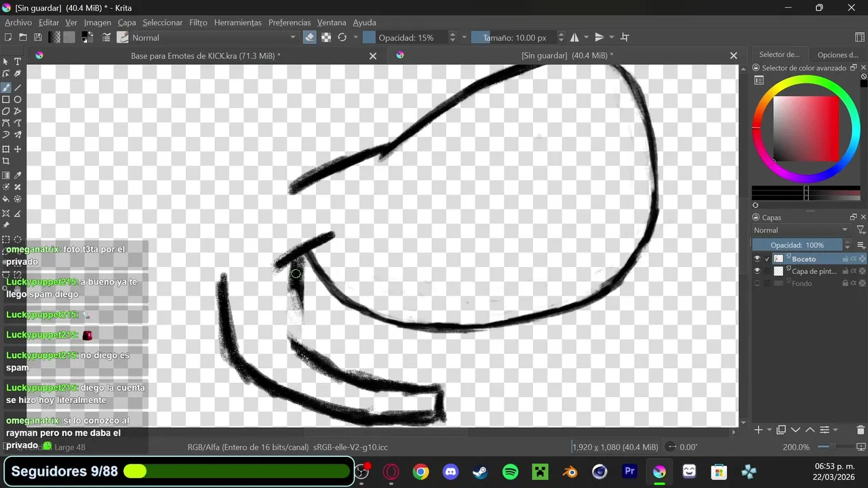Open the layer filter dropdown

(x=861, y=230)
